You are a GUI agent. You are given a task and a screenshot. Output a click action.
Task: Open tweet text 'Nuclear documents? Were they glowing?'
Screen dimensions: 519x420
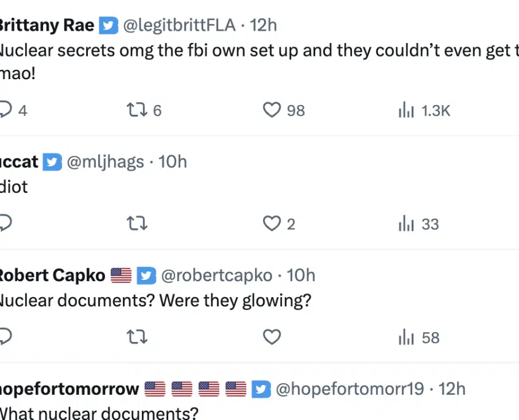155,301
